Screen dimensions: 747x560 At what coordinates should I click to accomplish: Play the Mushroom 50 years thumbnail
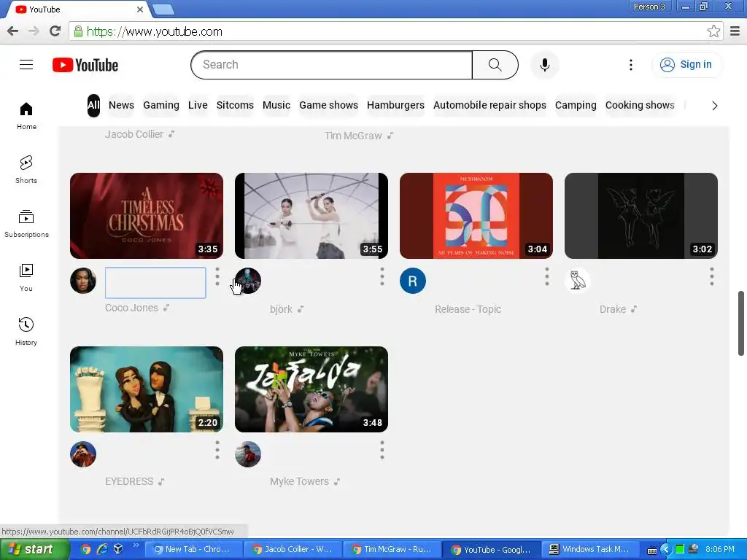point(476,216)
